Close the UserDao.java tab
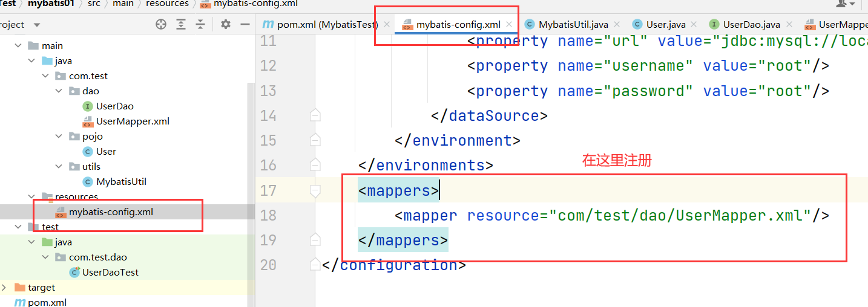 tap(789, 25)
